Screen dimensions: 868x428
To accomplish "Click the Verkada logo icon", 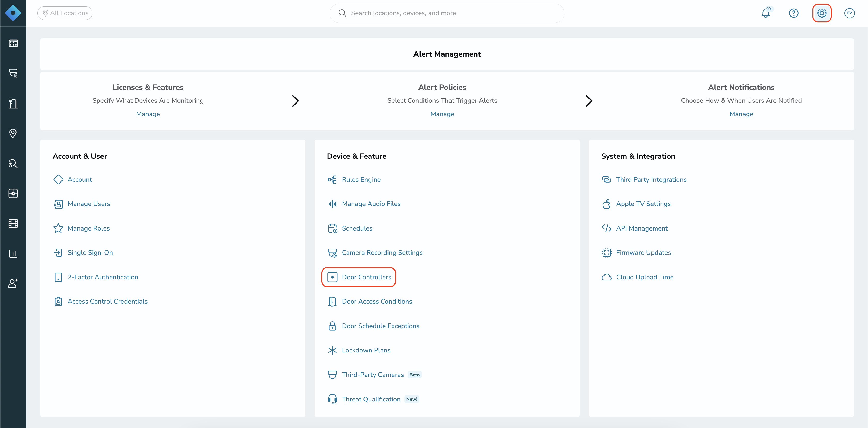I will 13,13.
